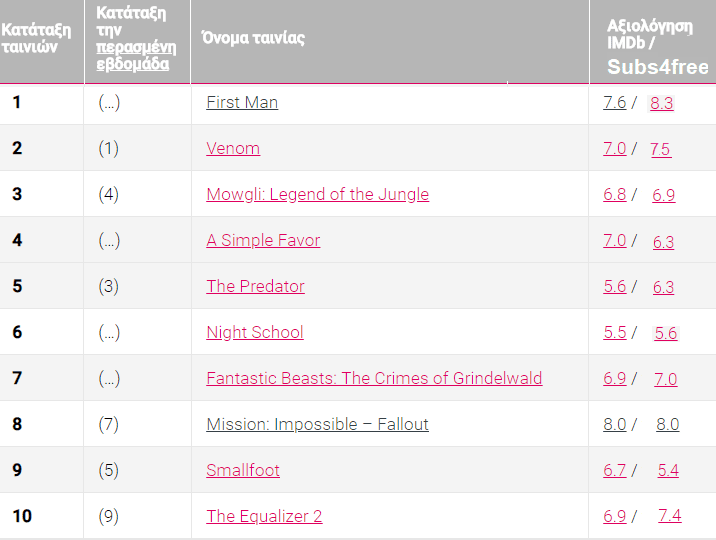Open Night School's Subs4free rating 5.6
The image size is (716, 540).
point(665,333)
